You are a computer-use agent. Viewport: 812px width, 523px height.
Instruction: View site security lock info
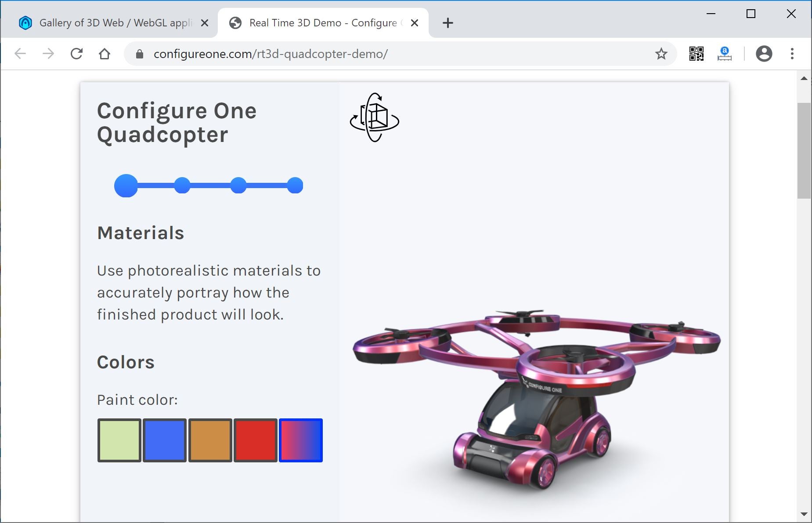[x=140, y=54]
